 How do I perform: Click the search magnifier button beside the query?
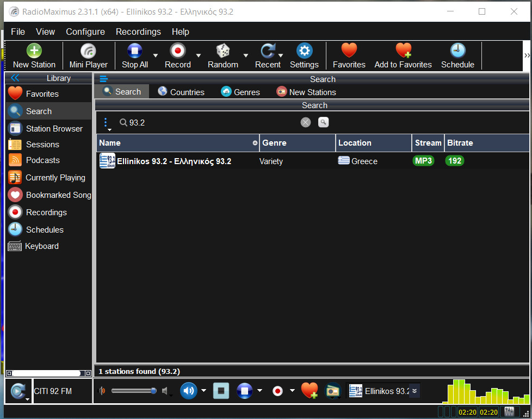tap(323, 122)
